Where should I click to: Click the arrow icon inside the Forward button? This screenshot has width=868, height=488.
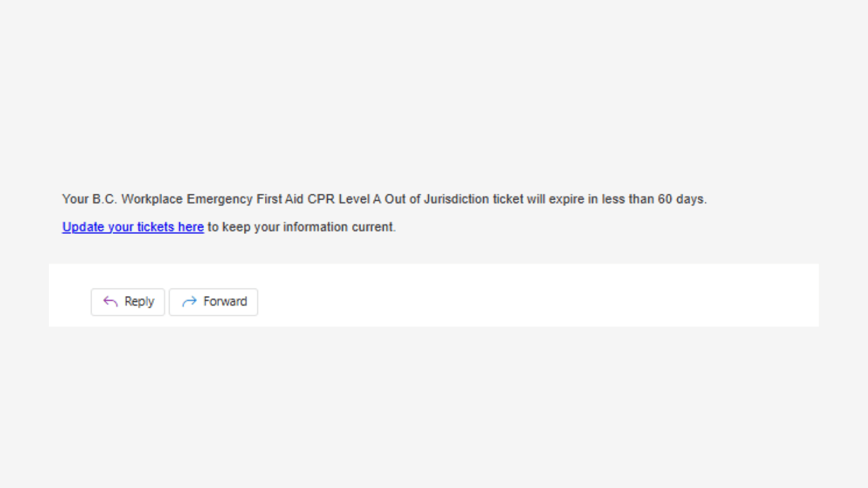188,302
